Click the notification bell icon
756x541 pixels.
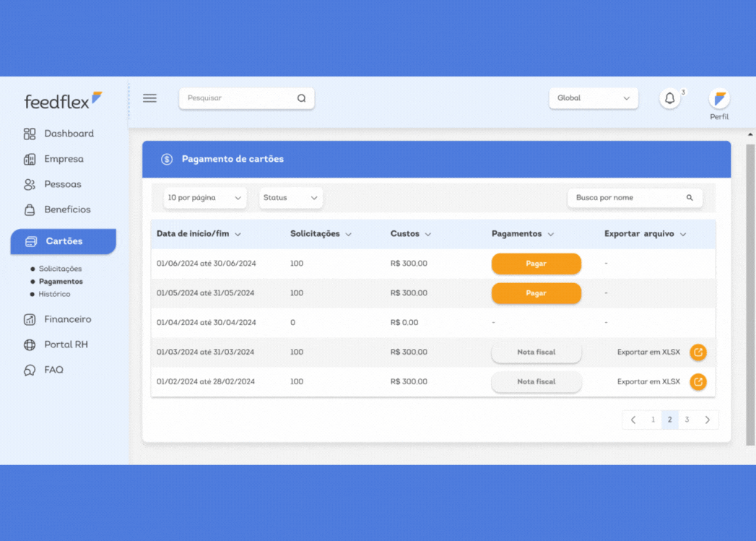(669, 98)
